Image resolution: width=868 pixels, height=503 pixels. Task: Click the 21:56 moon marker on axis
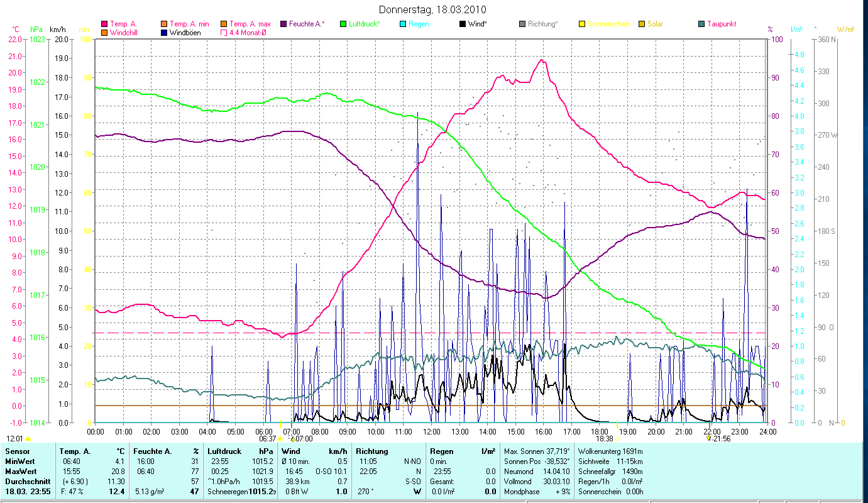719,439
